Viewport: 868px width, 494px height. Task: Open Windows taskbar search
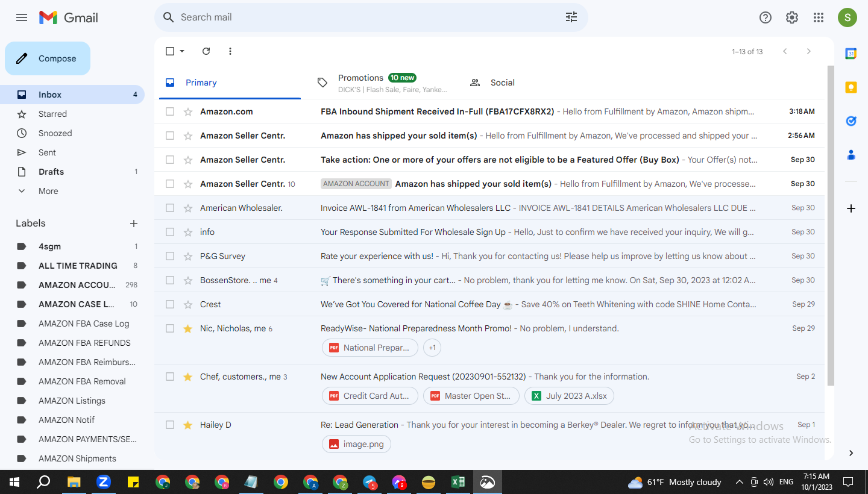[43, 482]
